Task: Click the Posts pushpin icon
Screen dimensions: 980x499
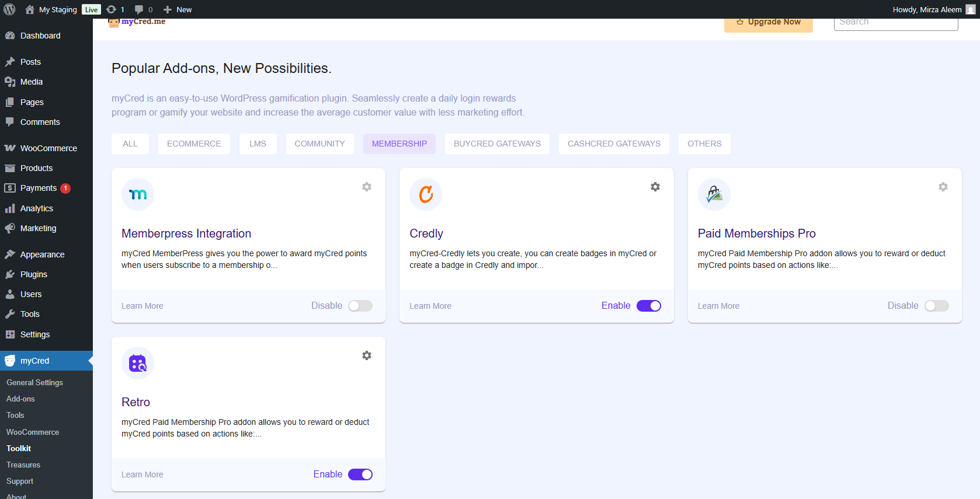Action: coord(10,62)
